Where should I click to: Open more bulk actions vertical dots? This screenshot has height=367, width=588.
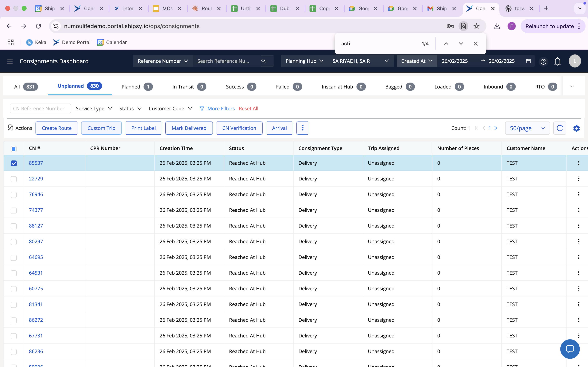pyautogui.click(x=303, y=128)
